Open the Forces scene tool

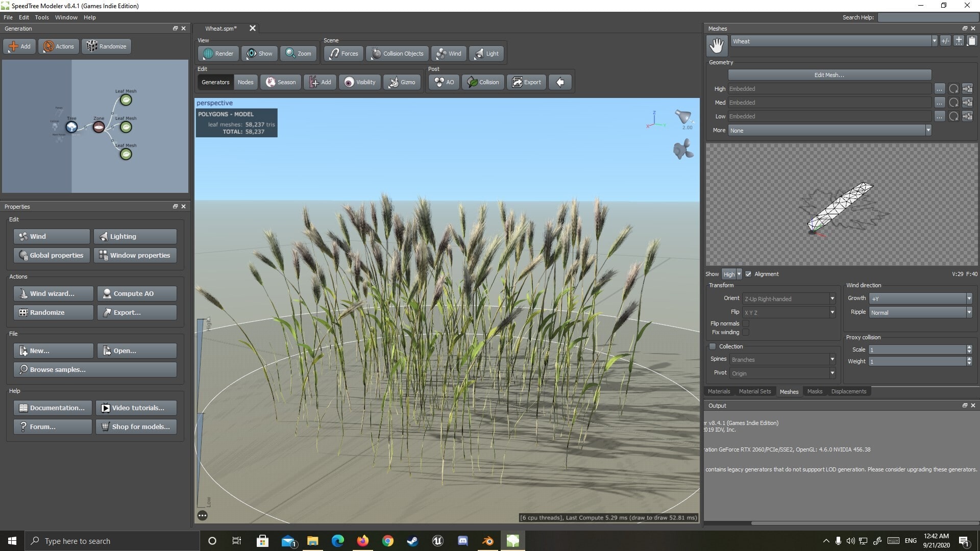344,54
